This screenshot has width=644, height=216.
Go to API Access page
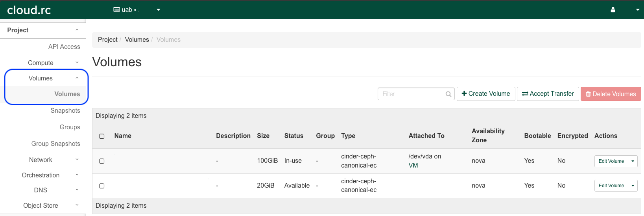(x=64, y=47)
